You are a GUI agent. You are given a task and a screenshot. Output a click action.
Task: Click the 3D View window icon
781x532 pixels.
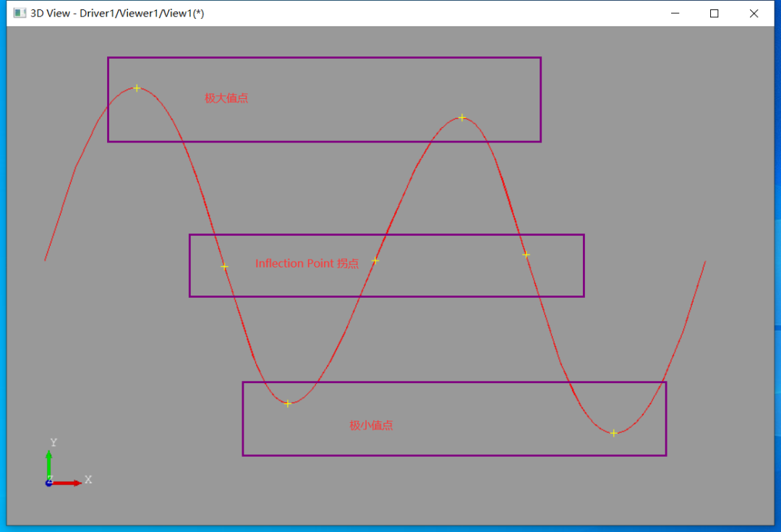coord(20,13)
